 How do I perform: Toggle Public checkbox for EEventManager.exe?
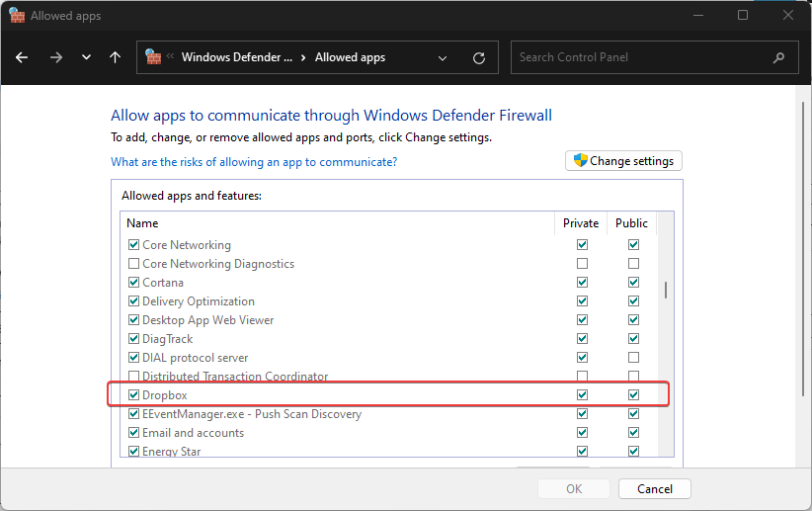(633, 413)
